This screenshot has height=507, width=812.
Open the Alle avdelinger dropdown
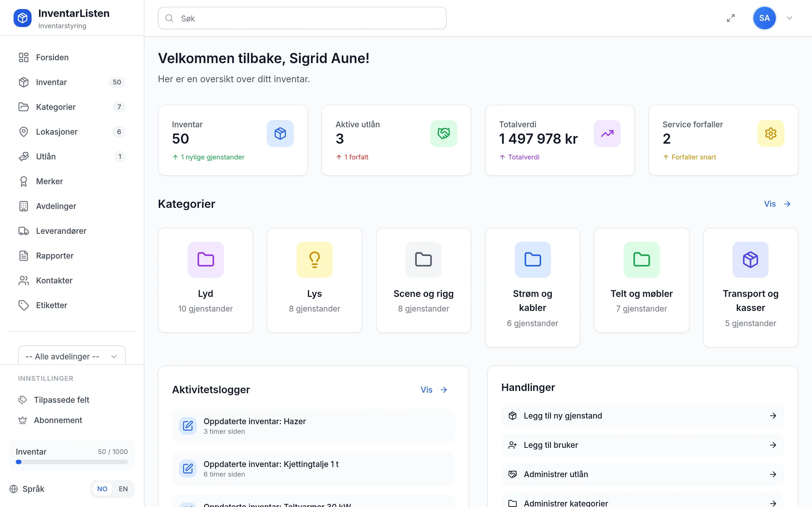click(72, 356)
